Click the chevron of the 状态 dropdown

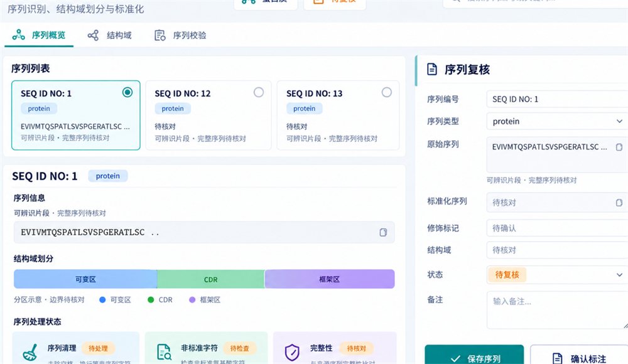(x=619, y=275)
